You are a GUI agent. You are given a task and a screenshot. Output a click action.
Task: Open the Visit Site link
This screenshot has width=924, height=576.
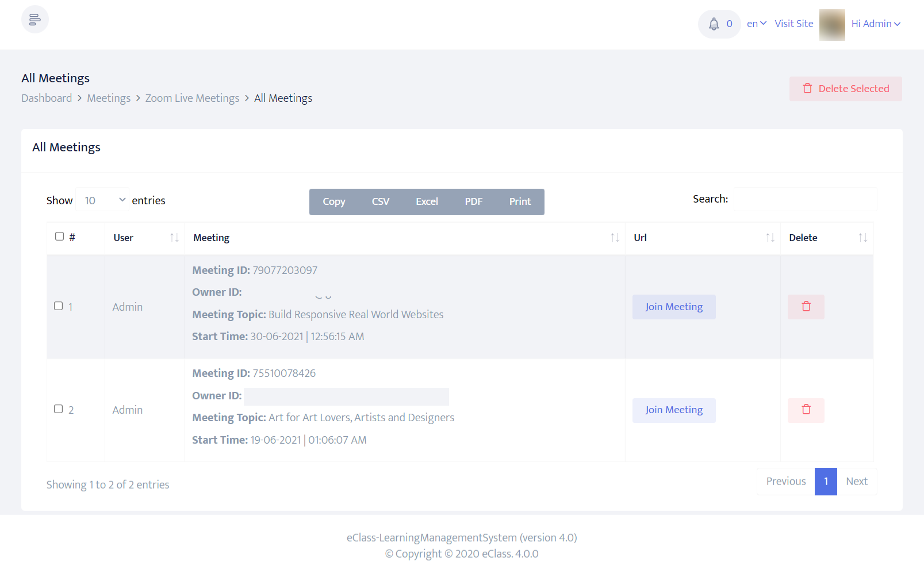794,24
